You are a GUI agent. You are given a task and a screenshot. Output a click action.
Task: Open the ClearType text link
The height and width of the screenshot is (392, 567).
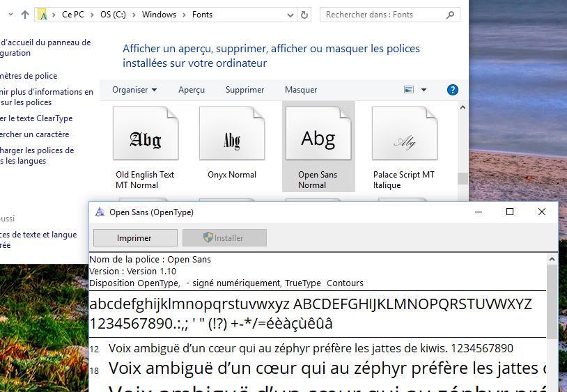pyautogui.click(x=36, y=118)
